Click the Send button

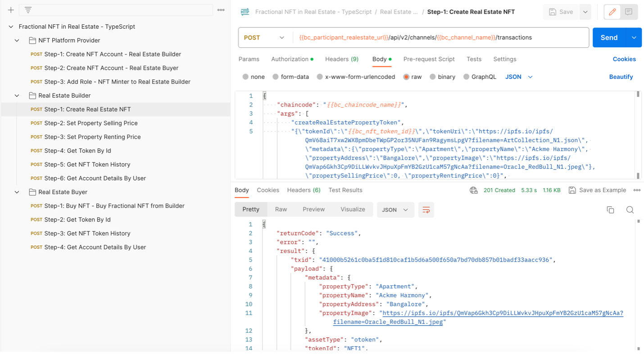[x=609, y=38]
